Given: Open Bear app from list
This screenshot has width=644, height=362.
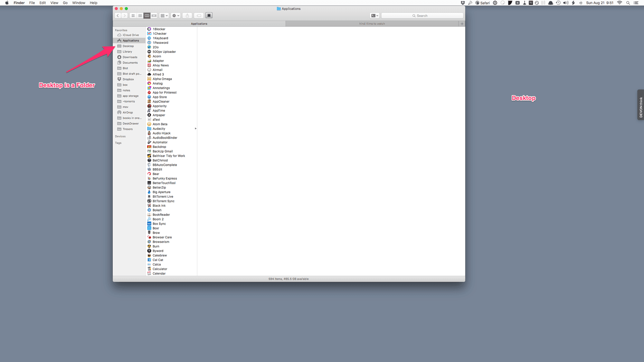Looking at the screenshot, I should 156,174.
